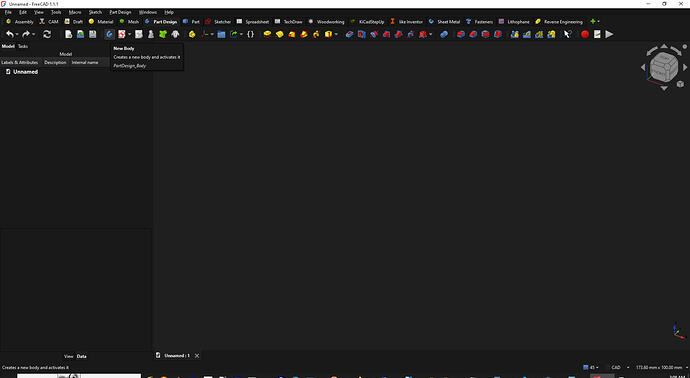Click the Subtractive Helix icon

tap(411, 34)
